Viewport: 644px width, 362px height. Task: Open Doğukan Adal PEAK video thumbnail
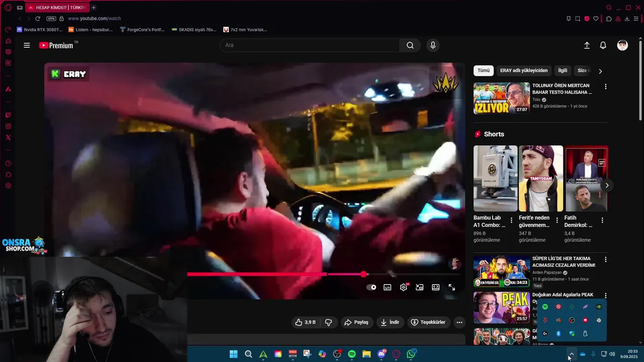tap(501, 308)
